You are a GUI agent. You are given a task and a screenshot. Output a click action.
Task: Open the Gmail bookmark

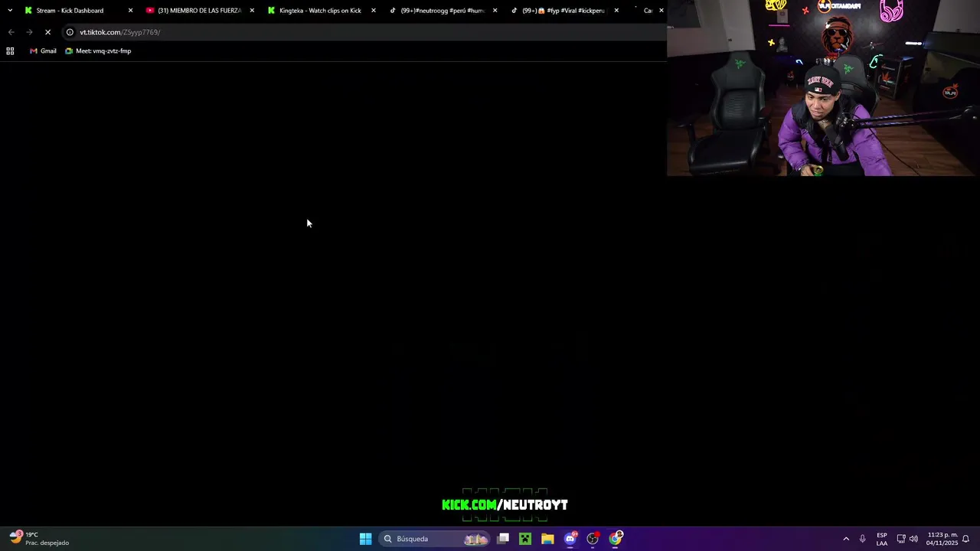(43, 51)
